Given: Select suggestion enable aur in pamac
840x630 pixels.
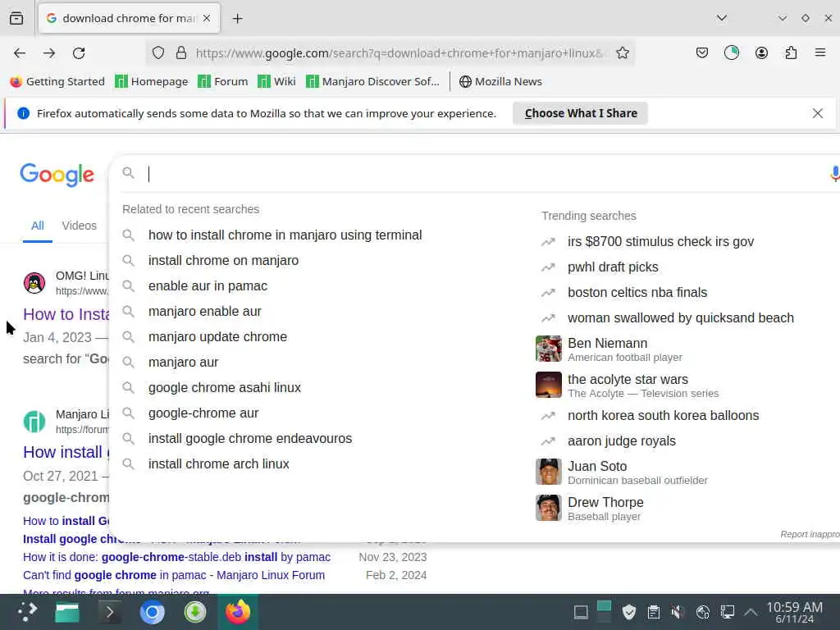Looking at the screenshot, I should tap(208, 286).
